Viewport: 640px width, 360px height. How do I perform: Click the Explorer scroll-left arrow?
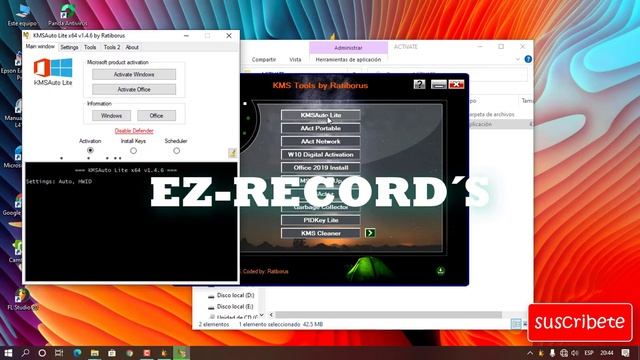(x=271, y=315)
